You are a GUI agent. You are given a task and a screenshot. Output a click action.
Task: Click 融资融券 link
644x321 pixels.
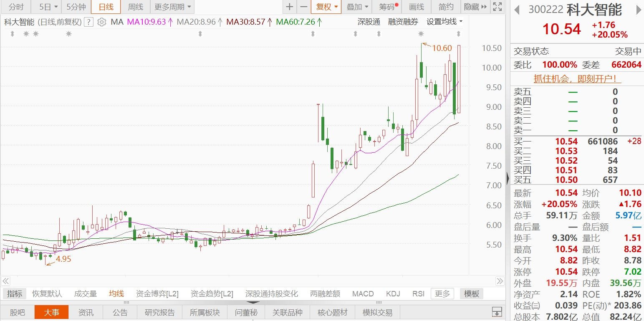(403, 22)
